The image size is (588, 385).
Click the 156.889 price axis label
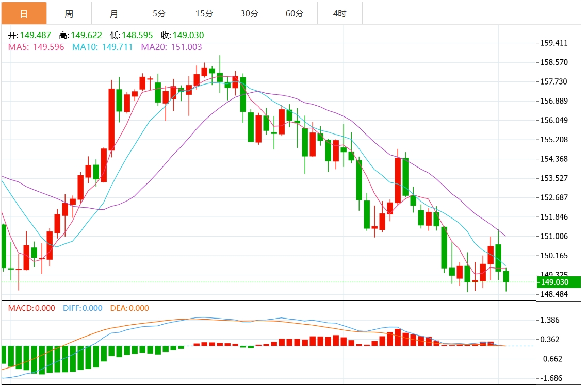coord(554,101)
